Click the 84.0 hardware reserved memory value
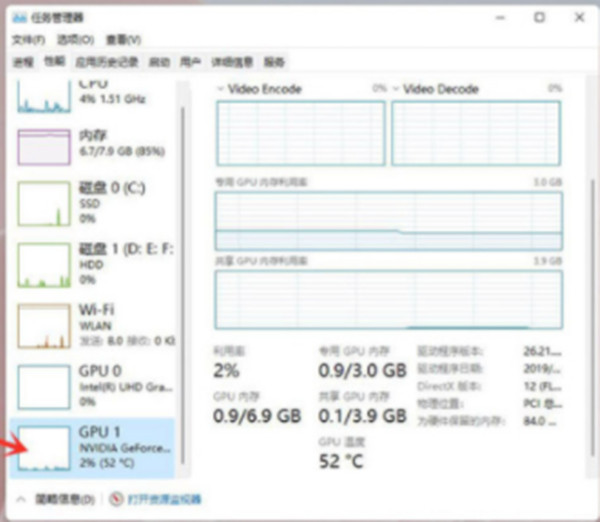This screenshot has width=600, height=522. point(540,421)
